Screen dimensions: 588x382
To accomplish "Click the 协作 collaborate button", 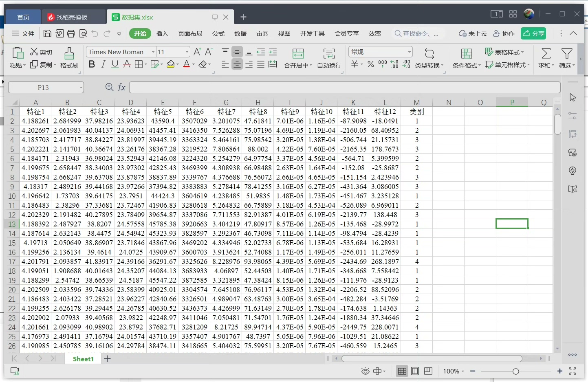I will (504, 33).
